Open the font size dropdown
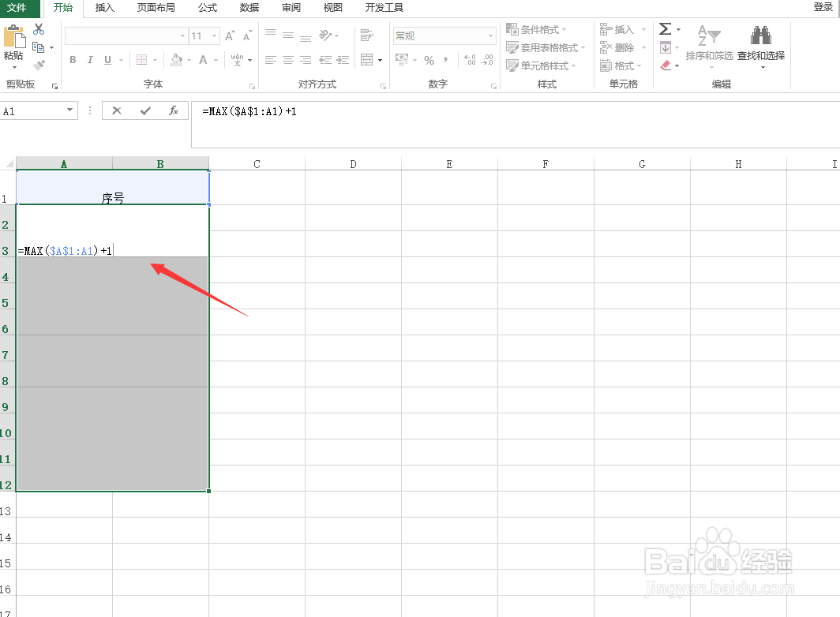This screenshot has height=617, width=840. point(214,36)
